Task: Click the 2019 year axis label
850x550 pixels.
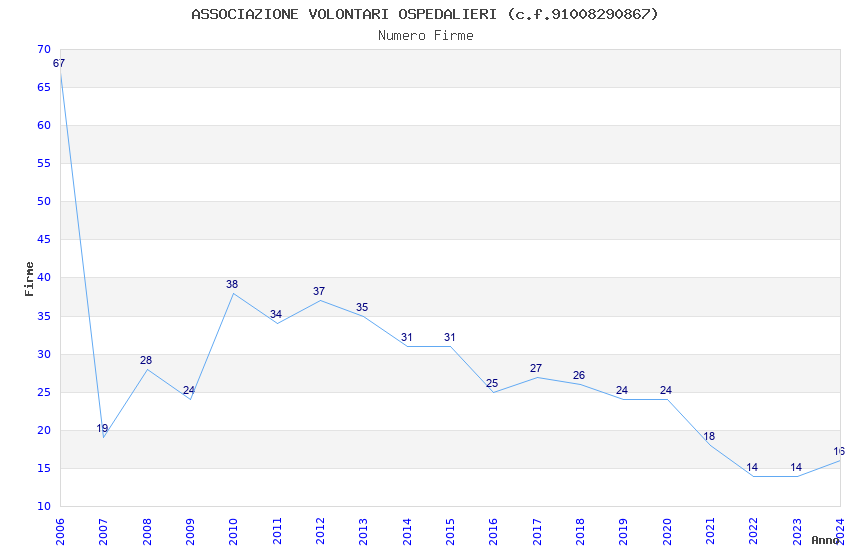Action: click(623, 532)
